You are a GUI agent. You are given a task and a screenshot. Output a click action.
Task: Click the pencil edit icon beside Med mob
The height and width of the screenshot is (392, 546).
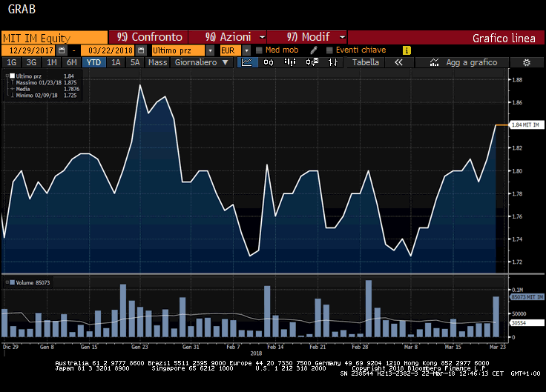pyautogui.click(x=314, y=50)
